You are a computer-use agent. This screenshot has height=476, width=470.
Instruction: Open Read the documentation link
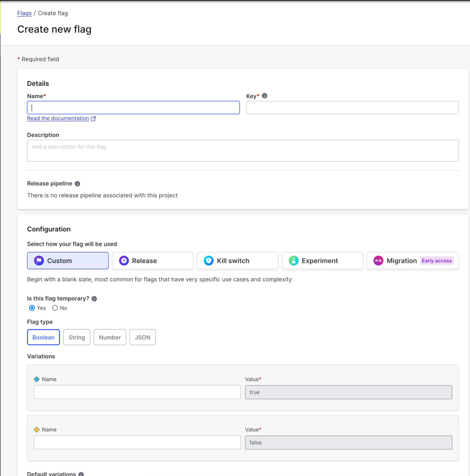tap(58, 119)
